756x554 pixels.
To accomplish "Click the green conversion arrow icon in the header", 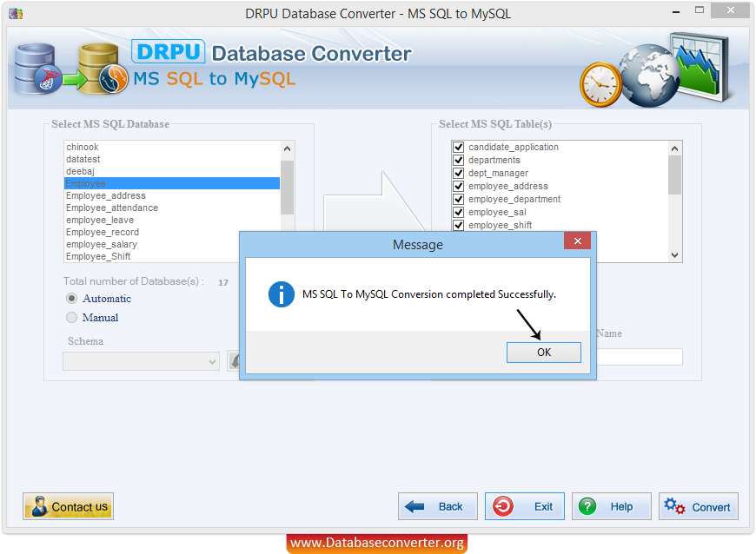I will point(74,80).
